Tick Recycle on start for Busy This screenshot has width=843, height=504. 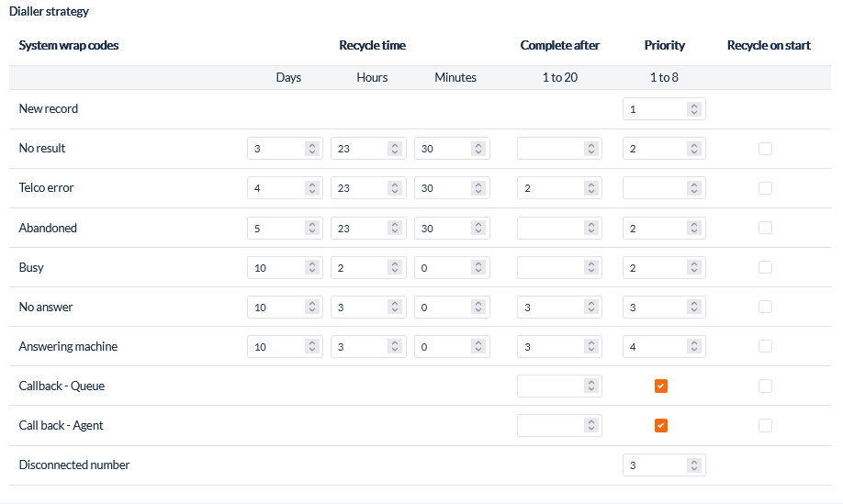tap(765, 267)
